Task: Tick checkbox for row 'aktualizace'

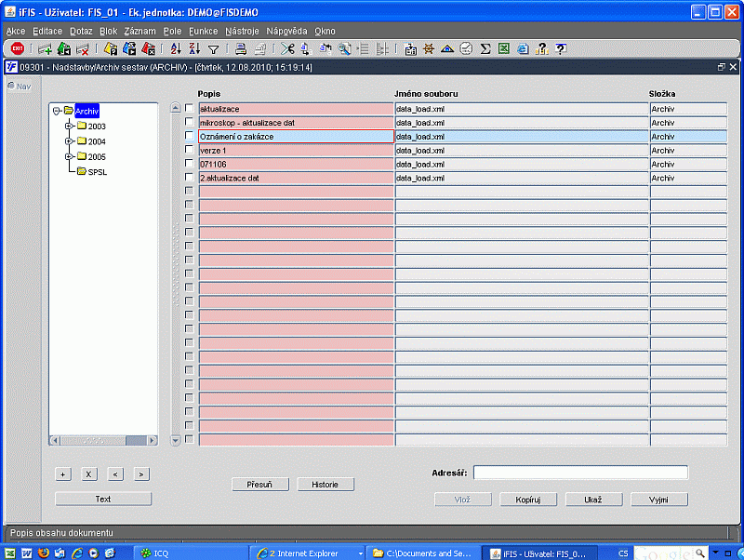Action: [x=190, y=108]
